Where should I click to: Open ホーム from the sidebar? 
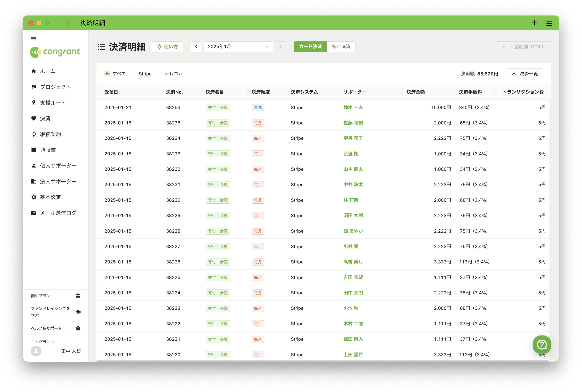tap(48, 71)
